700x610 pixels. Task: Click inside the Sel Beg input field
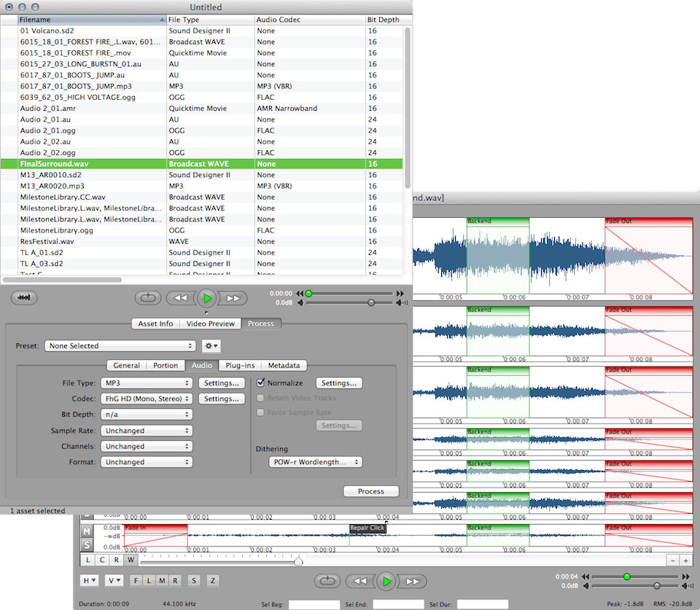pos(314,604)
